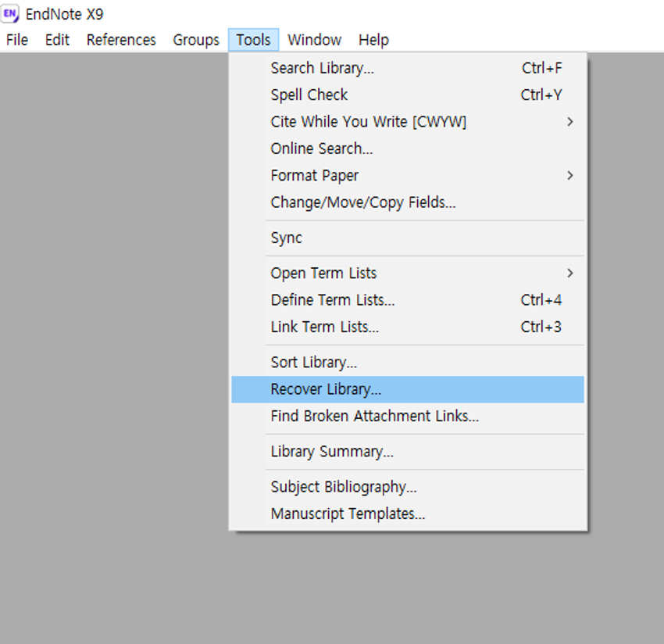Screen dimensions: 664x644
Task: Close the open Tools menu
Action: [253, 40]
